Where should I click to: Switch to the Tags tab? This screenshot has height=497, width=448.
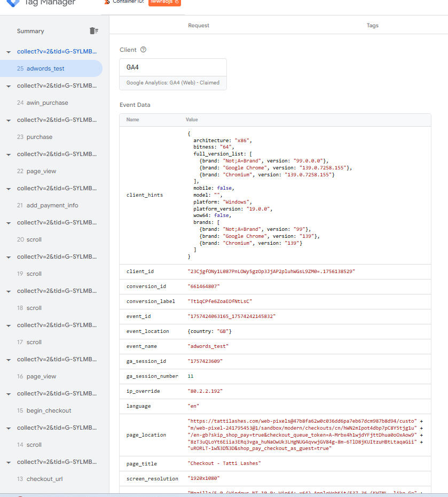(x=372, y=26)
